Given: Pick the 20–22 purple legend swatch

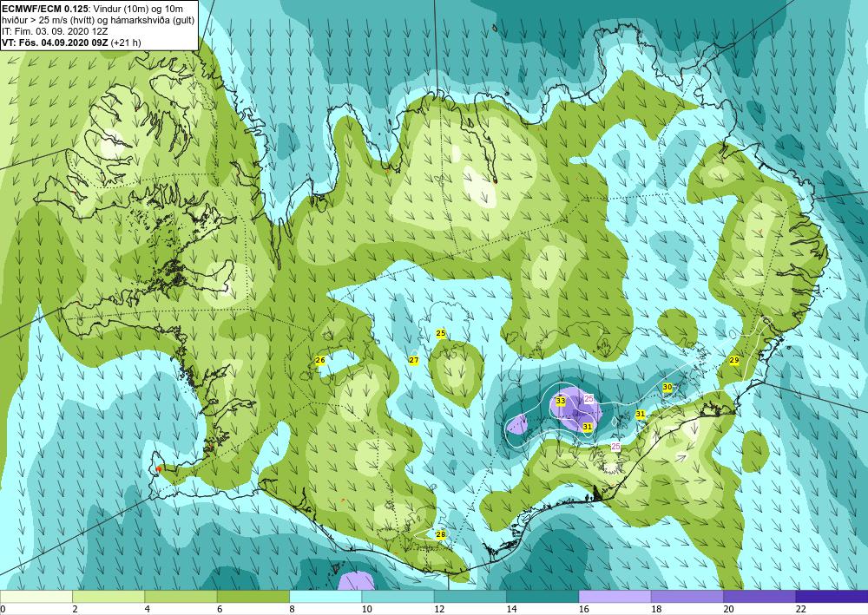Looking at the screenshot, I should coord(759,596).
